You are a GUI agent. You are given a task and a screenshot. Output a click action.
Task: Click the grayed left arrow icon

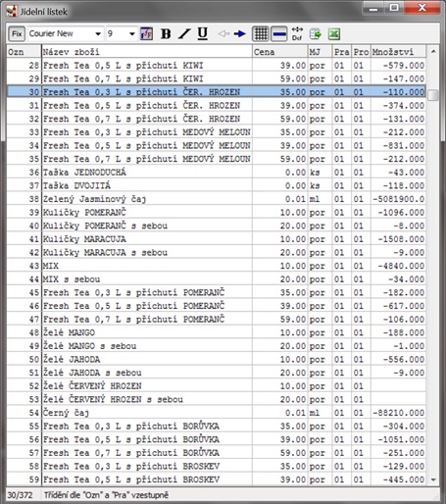pos(223,33)
